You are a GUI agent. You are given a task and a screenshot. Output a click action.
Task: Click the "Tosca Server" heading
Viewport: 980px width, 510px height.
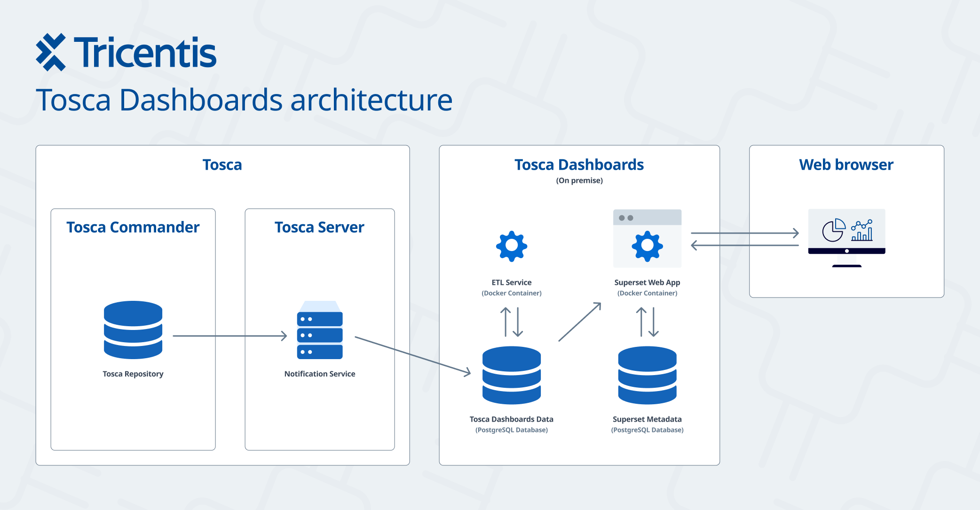point(319,228)
